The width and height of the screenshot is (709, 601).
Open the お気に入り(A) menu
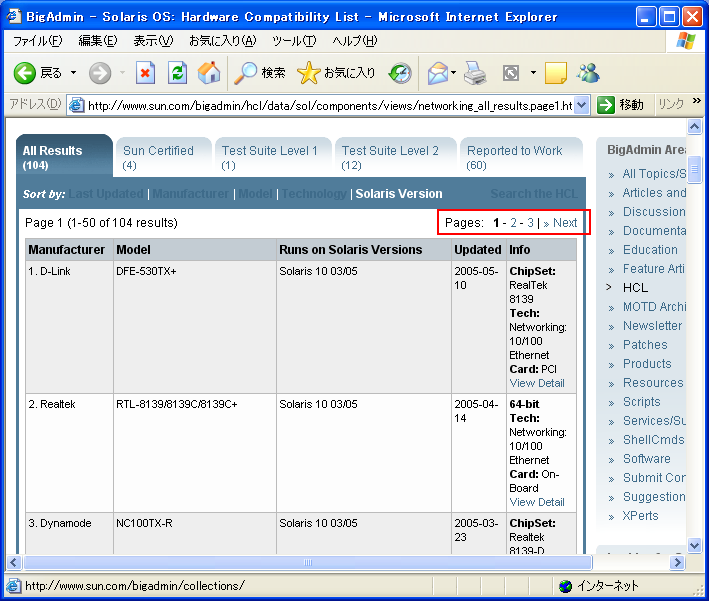pyautogui.click(x=222, y=41)
